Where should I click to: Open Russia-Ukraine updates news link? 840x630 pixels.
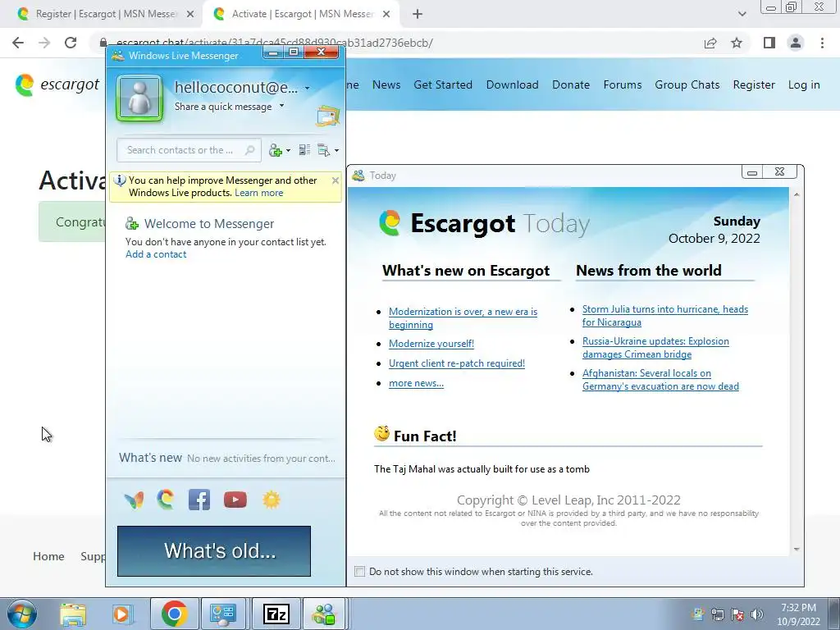[x=655, y=348]
